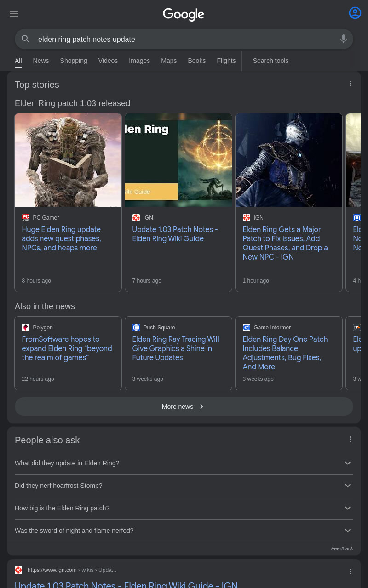This screenshot has width=368, height=588.
Task: Open People also ask options menu
Action: pyautogui.click(x=351, y=439)
